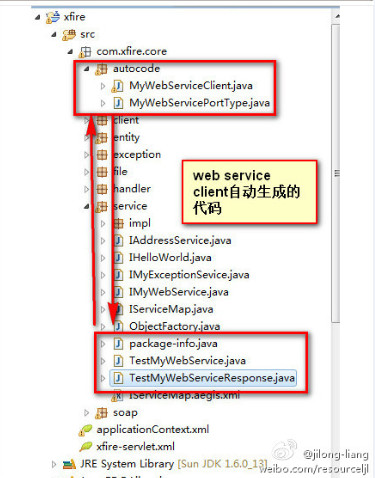The image size is (375, 478).
Task: Select IMyExceptionSevice.java file name
Action: pos(189,275)
